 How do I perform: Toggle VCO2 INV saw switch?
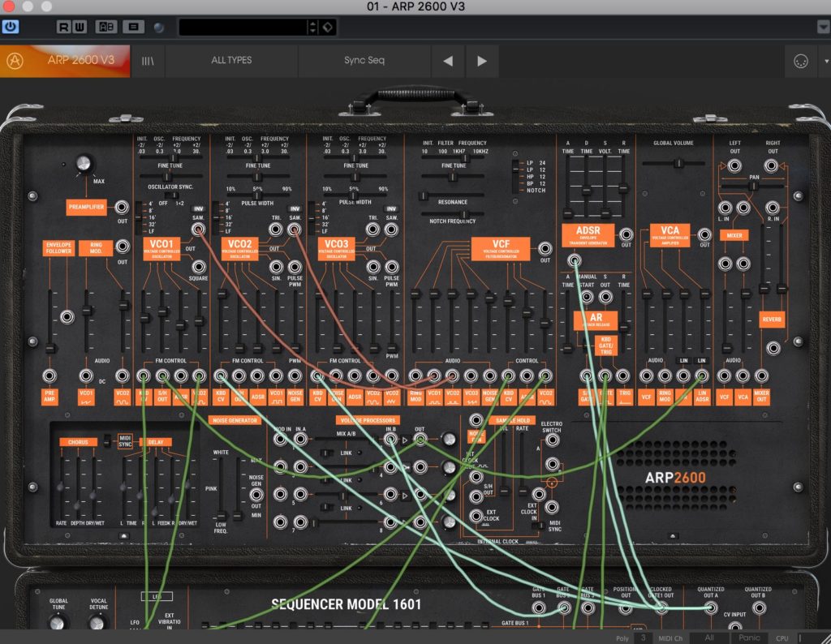[295, 208]
